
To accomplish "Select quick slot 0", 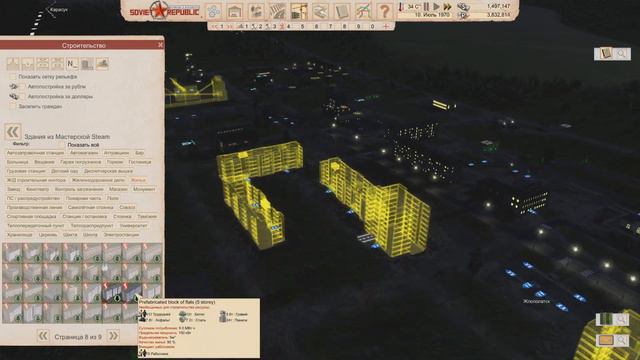I will pyautogui.click(x=372, y=27).
